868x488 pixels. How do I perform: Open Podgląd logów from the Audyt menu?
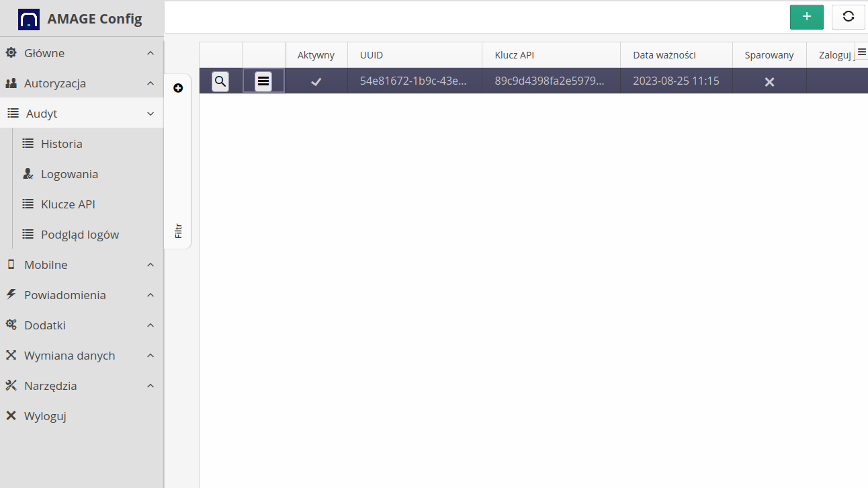pyautogui.click(x=80, y=234)
